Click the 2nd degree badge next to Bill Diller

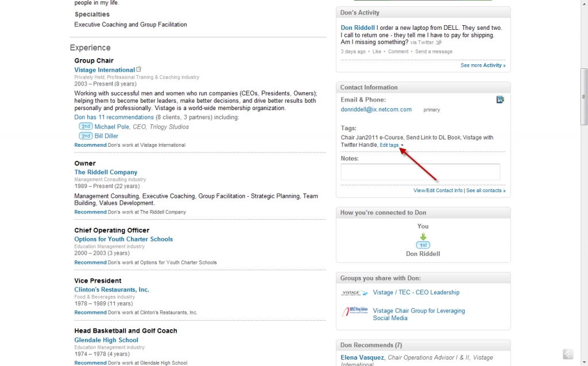point(85,136)
